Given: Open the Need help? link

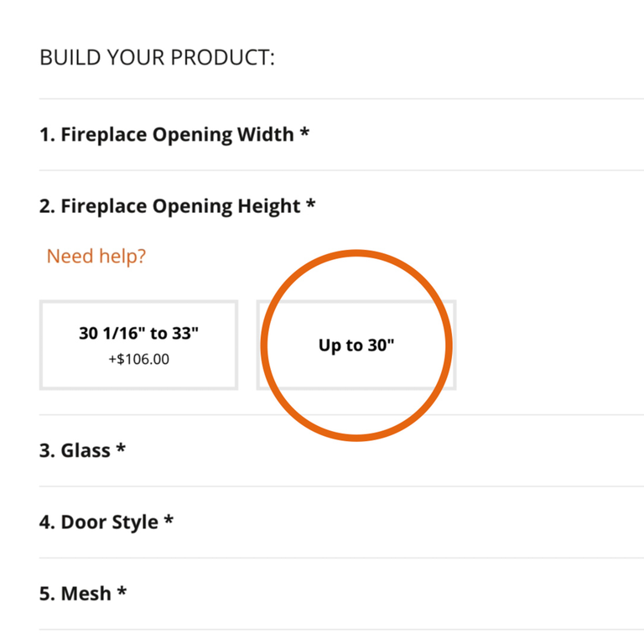Looking at the screenshot, I should click(96, 256).
